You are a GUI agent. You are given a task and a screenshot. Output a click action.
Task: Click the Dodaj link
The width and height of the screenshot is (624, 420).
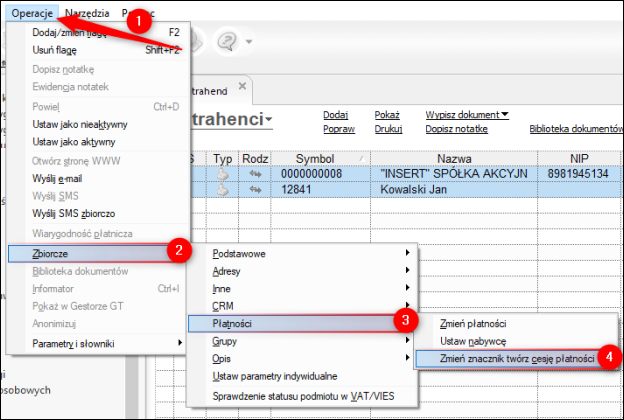point(335,115)
